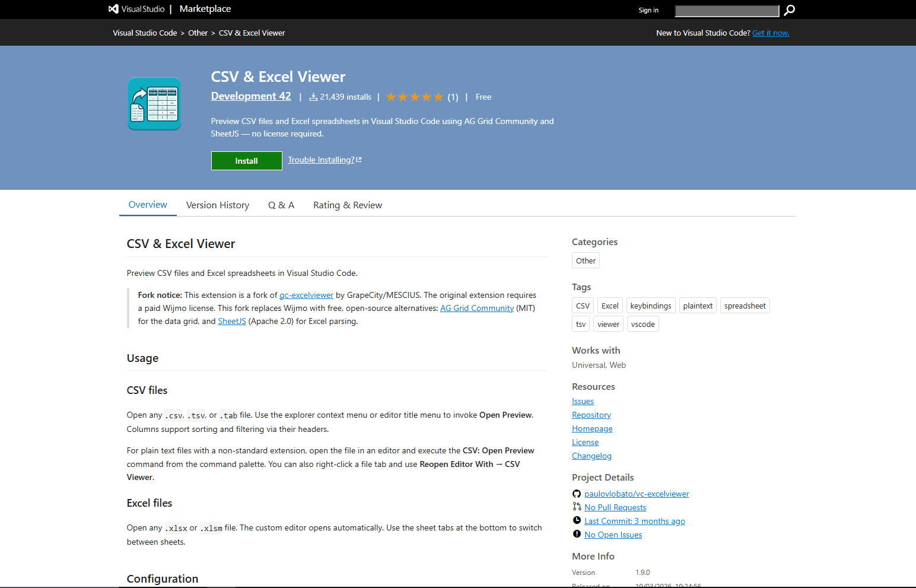This screenshot has height=588, width=916.
Task: Click the Universal, Web text
Action: 599,365
